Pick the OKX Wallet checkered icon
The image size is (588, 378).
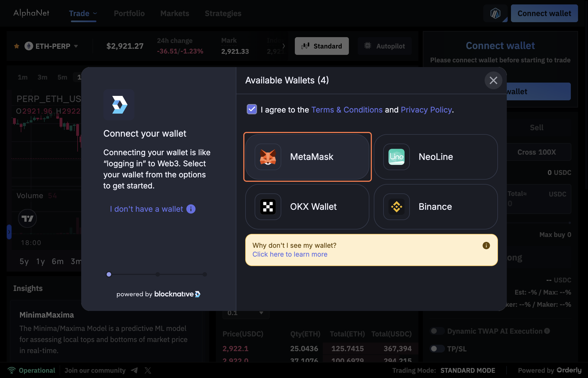(x=268, y=207)
